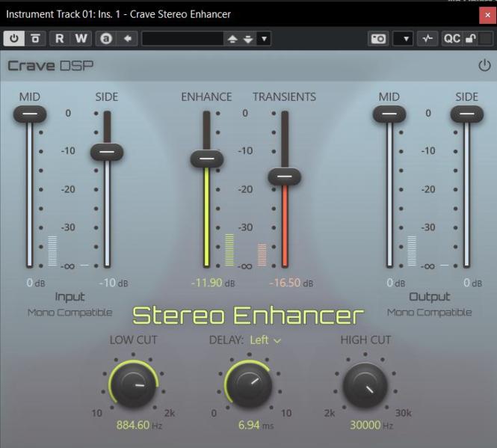Click the Crave DSP logo
The width and height of the screenshot is (497, 448).
click(x=50, y=66)
